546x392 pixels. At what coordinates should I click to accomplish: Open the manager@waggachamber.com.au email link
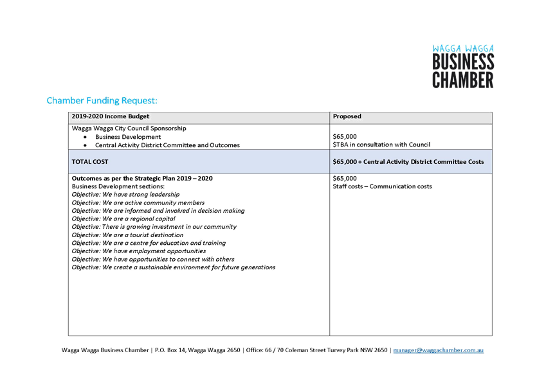point(439,350)
